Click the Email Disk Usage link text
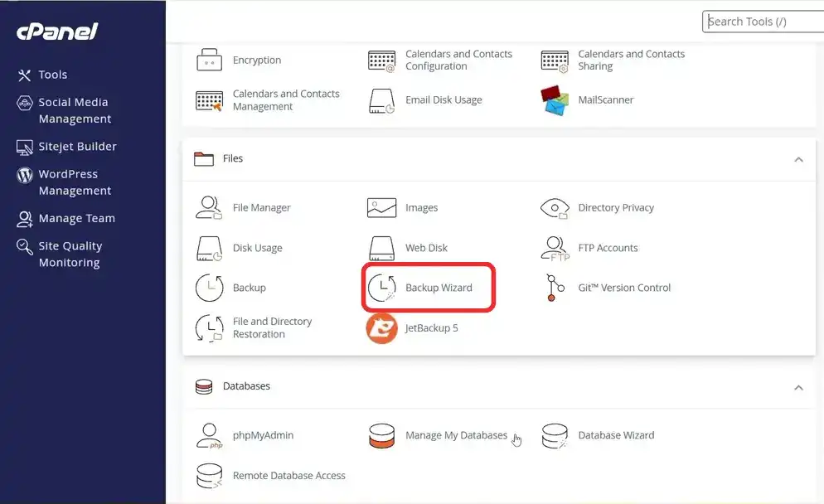Viewport: 824px width, 504px height. tap(444, 99)
